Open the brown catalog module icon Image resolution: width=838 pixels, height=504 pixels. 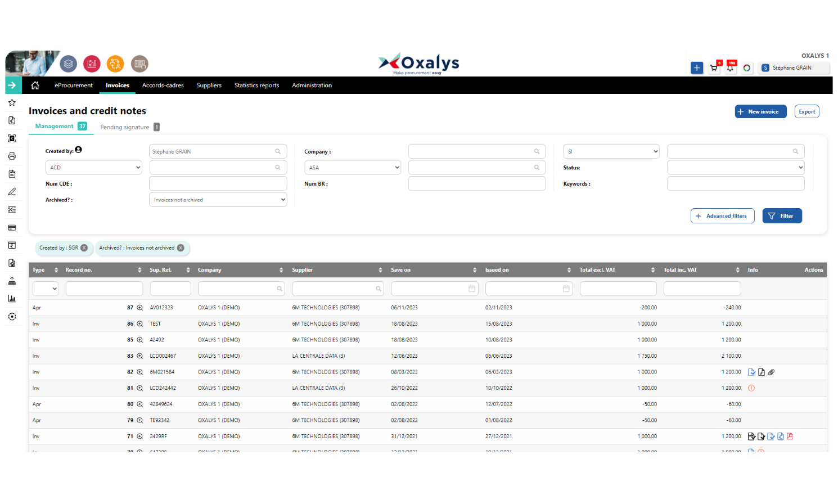point(139,64)
